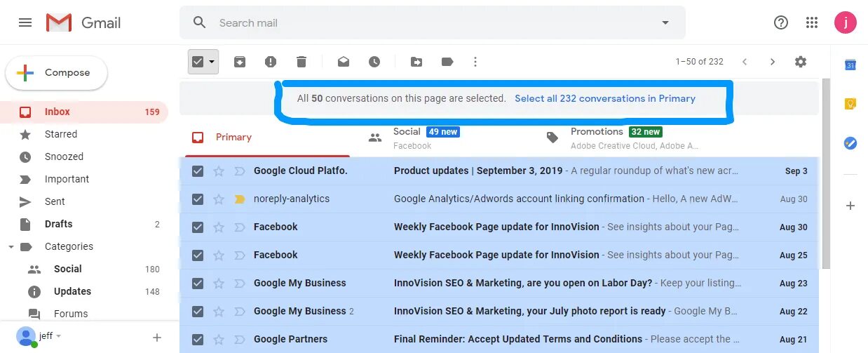868x353 pixels.
Task: Open the Drafts folder in sidebar
Action: (59, 224)
